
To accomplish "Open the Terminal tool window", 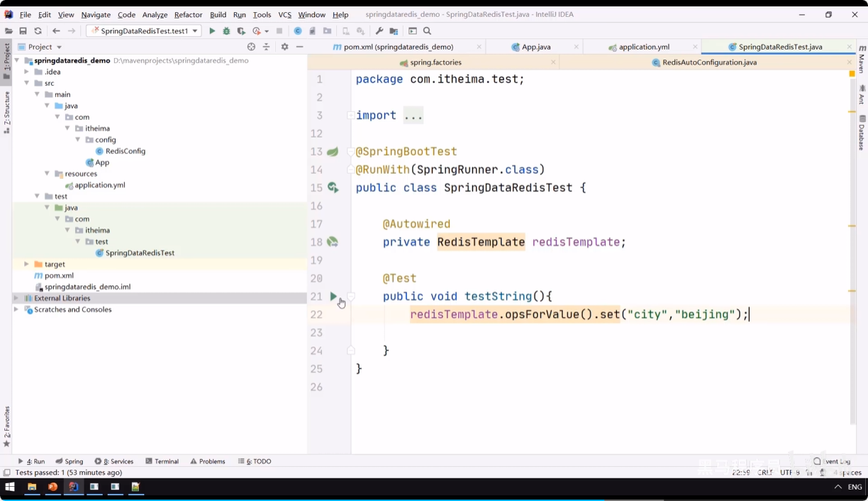I will click(162, 461).
